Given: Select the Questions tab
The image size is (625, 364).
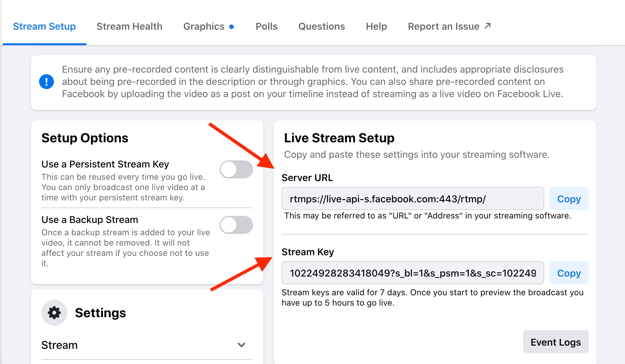Looking at the screenshot, I should [322, 26].
